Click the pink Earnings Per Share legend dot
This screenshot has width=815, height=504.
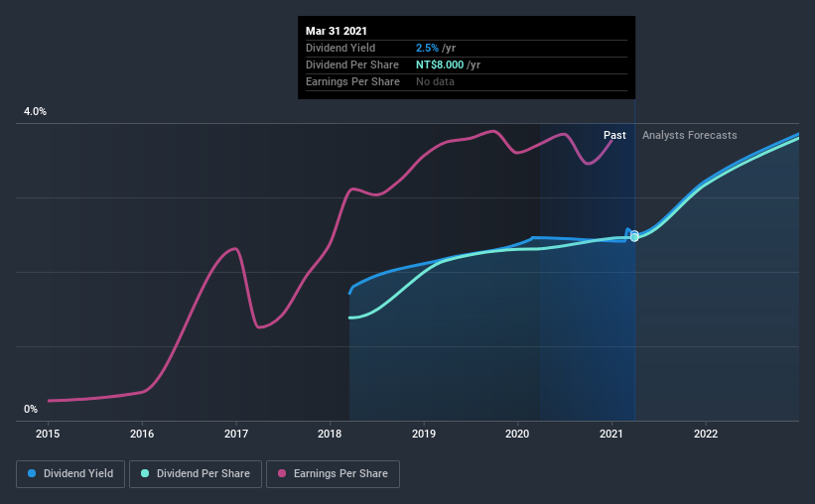pyautogui.click(x=282, y=473)
